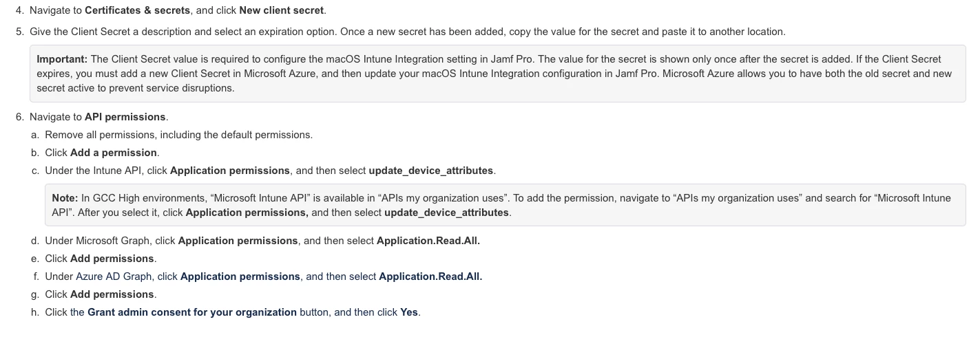Click 'Application permissions,' text inside the Note box

pyautogui.click(x=247, y=213)
